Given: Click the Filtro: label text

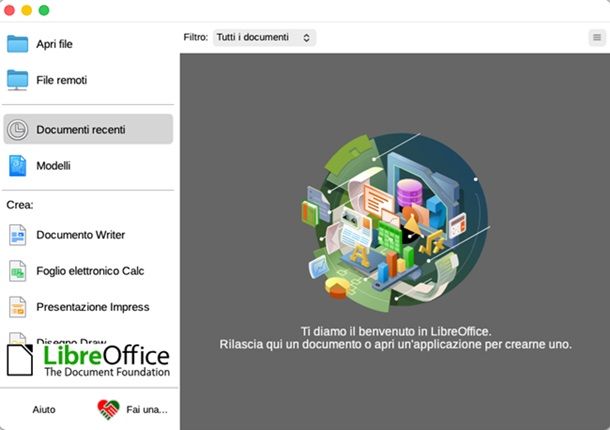Looking at the screenshot, I should click(196, 37).
